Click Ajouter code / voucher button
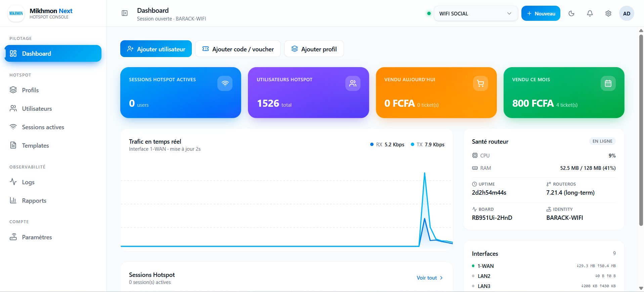644x292 pixels. [238, 49]
